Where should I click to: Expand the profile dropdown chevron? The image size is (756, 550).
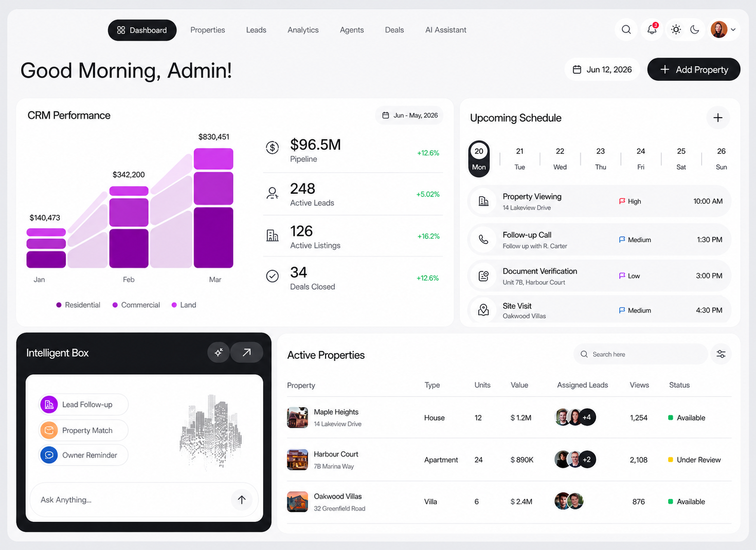[x=733, y=30]
